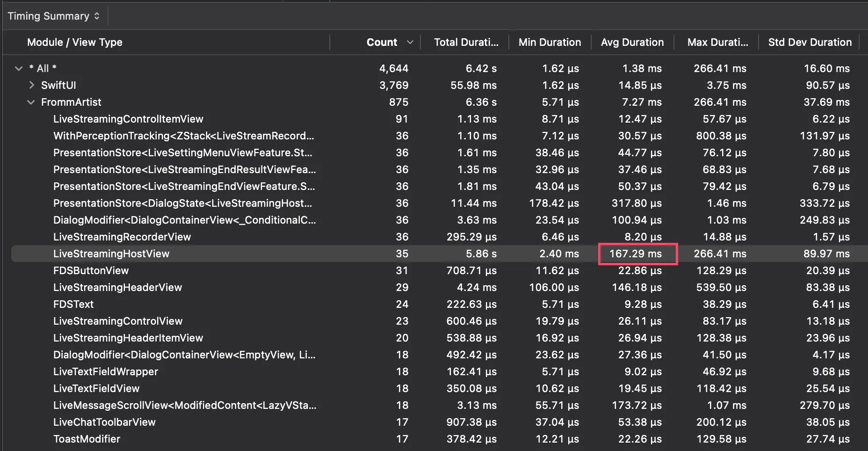Click the Module / View Type column header
868x451 pixels.
pos(75,42)
